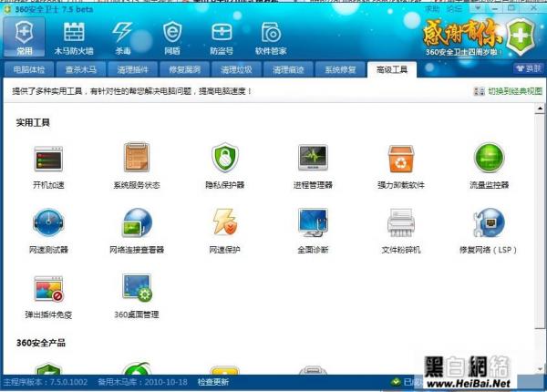The height and width of the screenshot is (392, 547).
Task: Switch to the 清理垃圾 tab
Action: [x=236, y=69]
